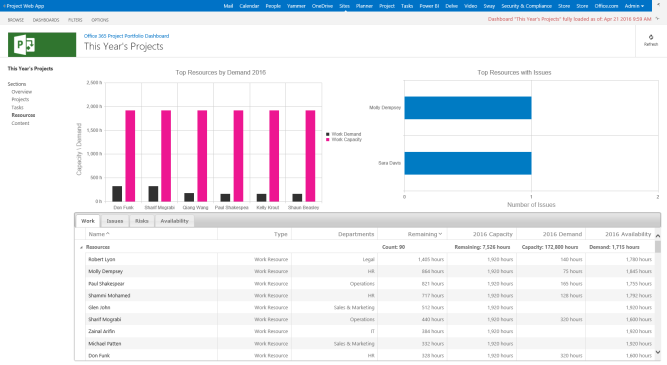The image size is (667, 365).
Task: Open Yammer in top bar
Action: click(x=296, y=6)
